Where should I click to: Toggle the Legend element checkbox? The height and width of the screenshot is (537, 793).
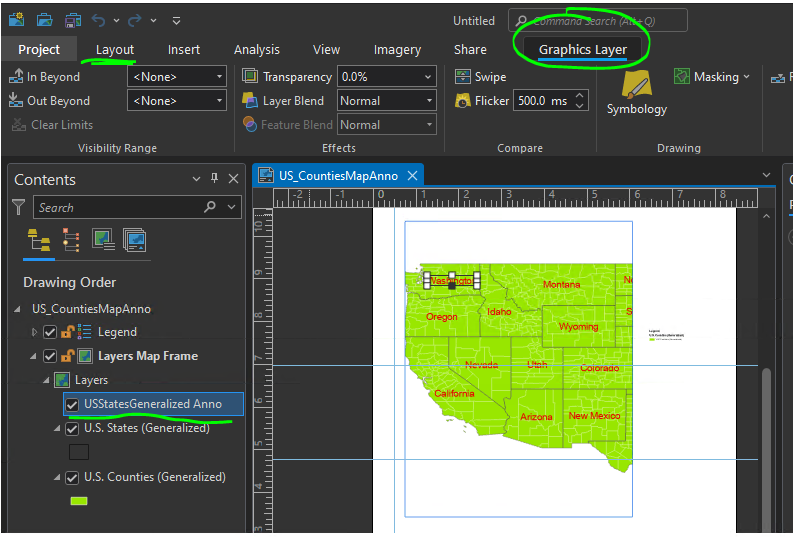click(x=50, y=332)
